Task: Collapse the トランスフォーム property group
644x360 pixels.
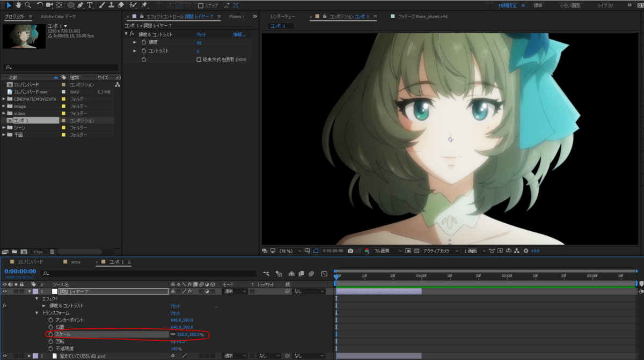Action: 37,313
